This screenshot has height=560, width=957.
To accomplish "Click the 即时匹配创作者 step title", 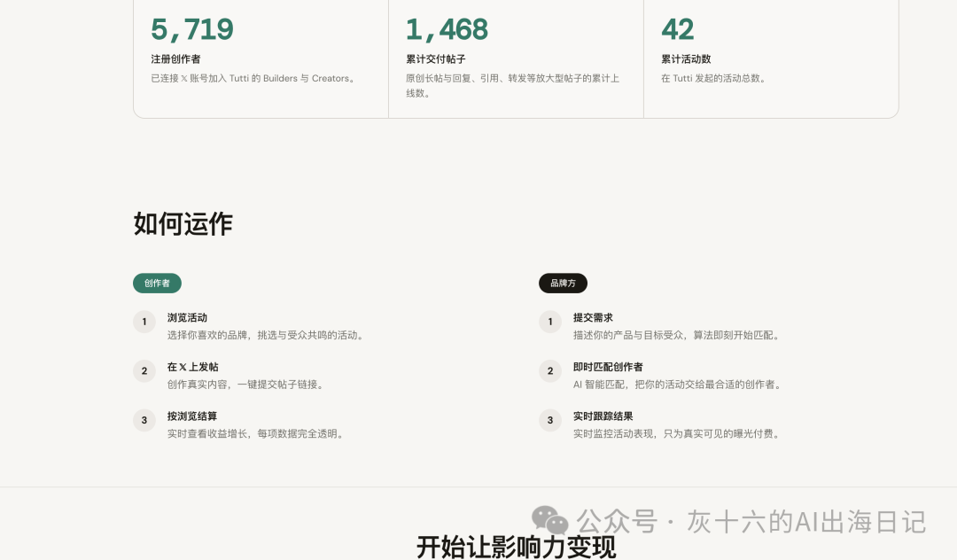I will pos(608,367).
